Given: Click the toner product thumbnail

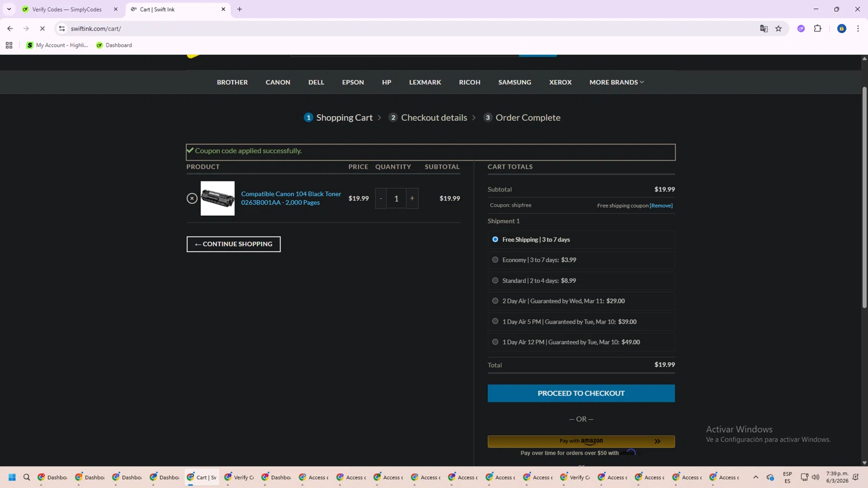Looking at the screenshot, I should (x=218, y=198).
